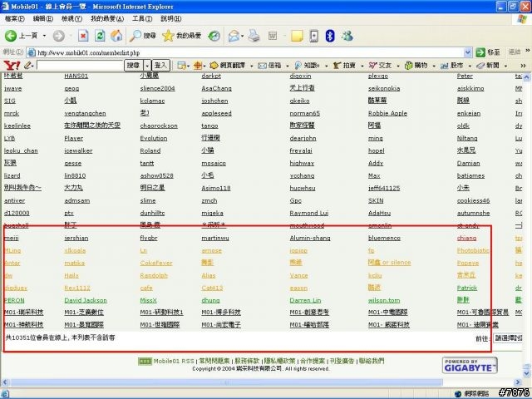Stop page loading with the red X icon
The image size is (532, 399).
(x=83, y=36)
